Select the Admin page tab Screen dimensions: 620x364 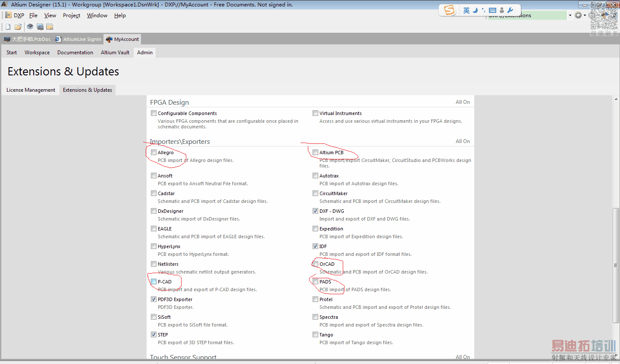(x=145, y=53)
